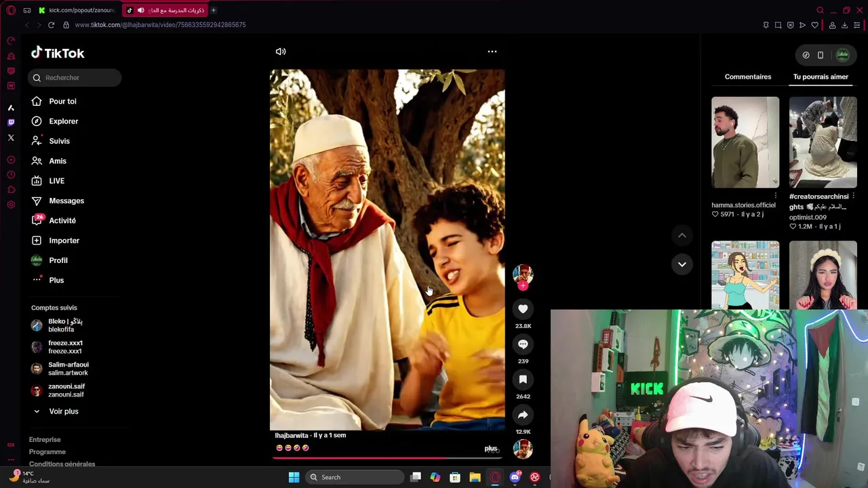This screenshot has height=488, width=868.
Task: Click the TikTok logo
Action: 58,53
